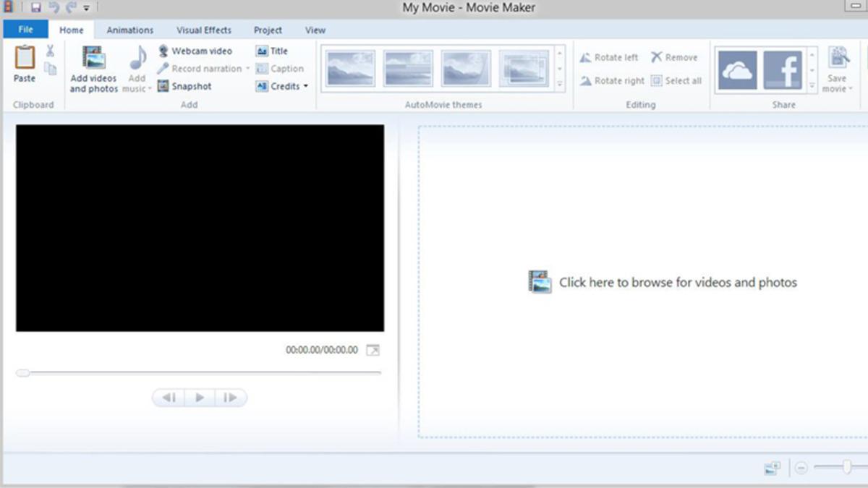Switch to the Visual Effects tab
868x488 pixels.
point(203,30)
